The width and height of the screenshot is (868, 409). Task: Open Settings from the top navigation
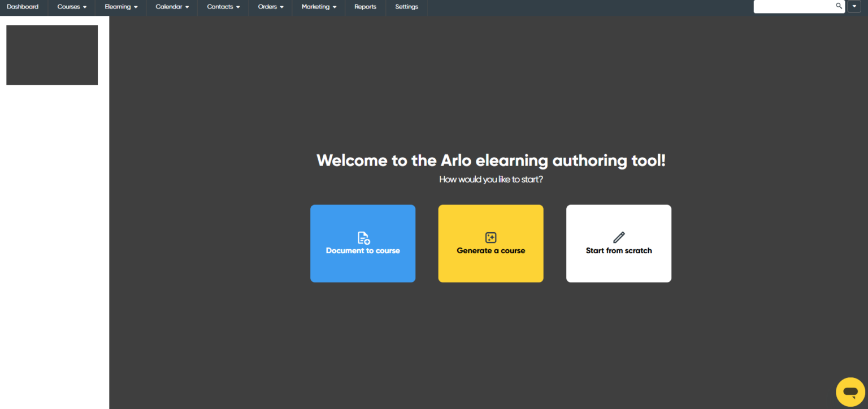click(x=406, y=7)
